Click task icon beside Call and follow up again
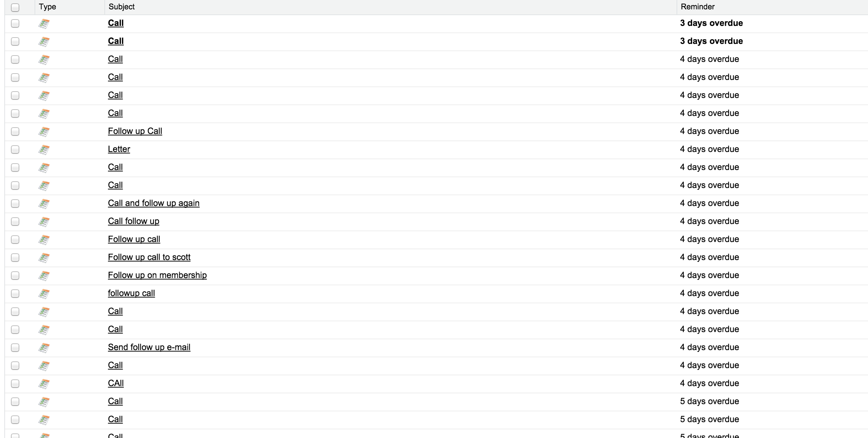The image size is (868, 438). coord(44,204)
